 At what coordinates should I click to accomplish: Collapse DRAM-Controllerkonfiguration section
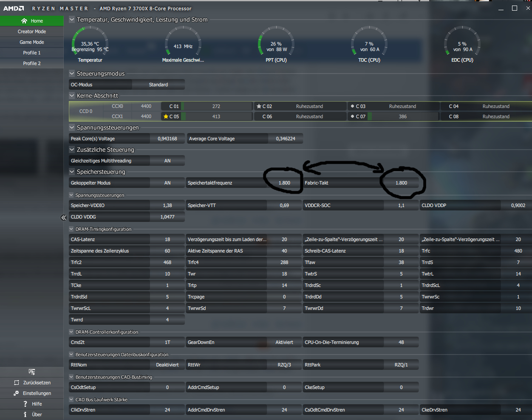71,332
